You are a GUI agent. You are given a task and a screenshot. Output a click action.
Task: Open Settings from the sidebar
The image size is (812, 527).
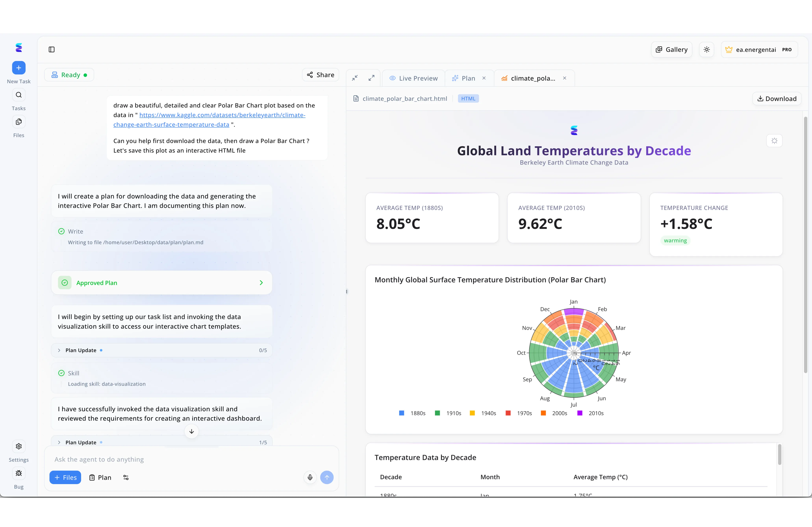point(19,446)
